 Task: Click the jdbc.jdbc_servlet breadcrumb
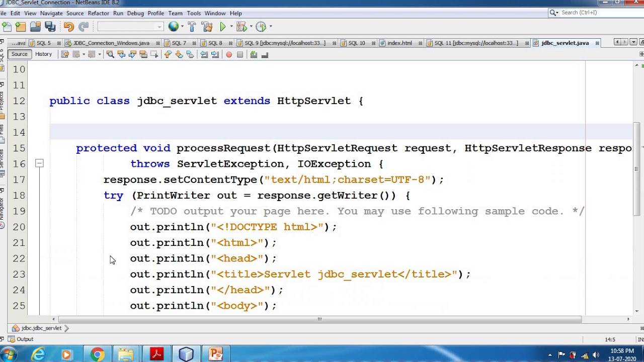41,328
